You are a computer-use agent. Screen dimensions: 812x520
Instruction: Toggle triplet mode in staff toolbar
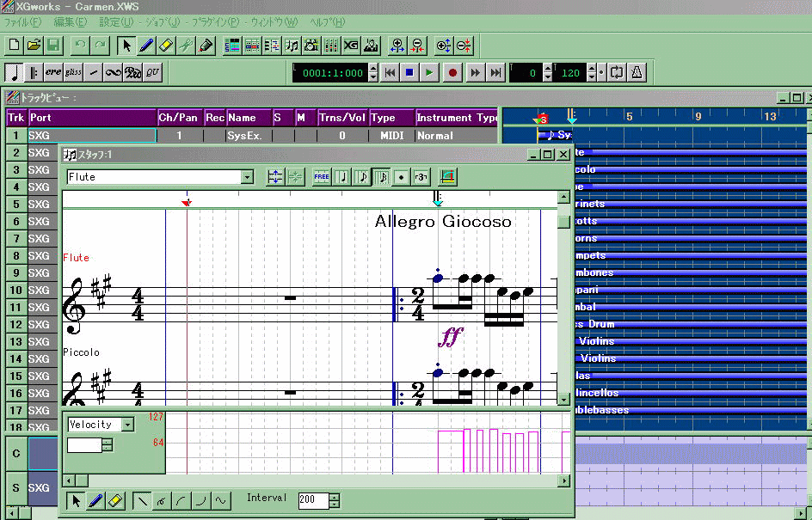tap(421, 177)
